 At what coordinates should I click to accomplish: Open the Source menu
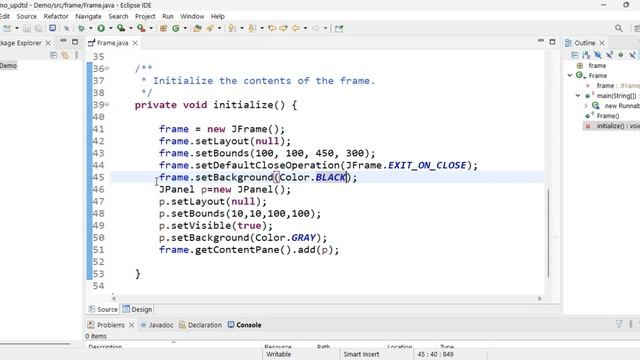[x=27, y=16]
